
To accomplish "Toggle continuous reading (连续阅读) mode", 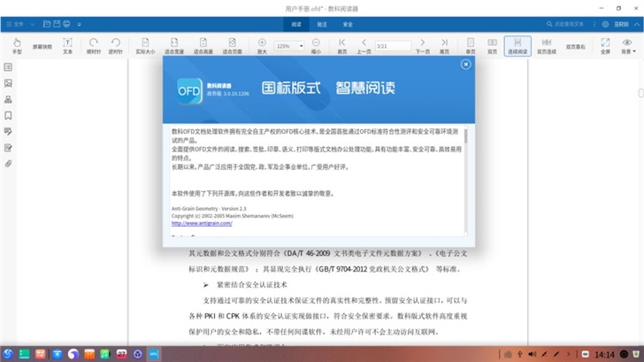I will pyautogui.click(x=517, y=46).
